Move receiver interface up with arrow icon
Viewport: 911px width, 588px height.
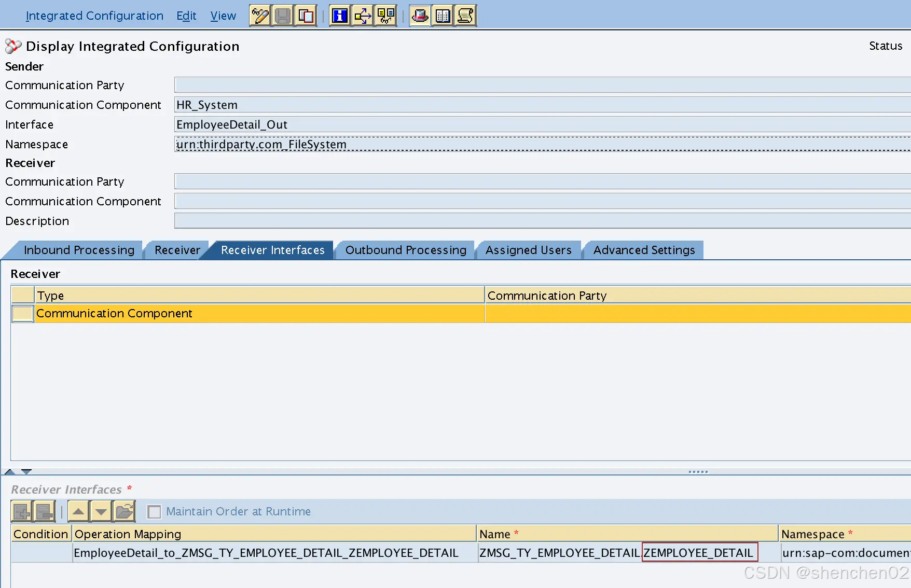[77, 511]
